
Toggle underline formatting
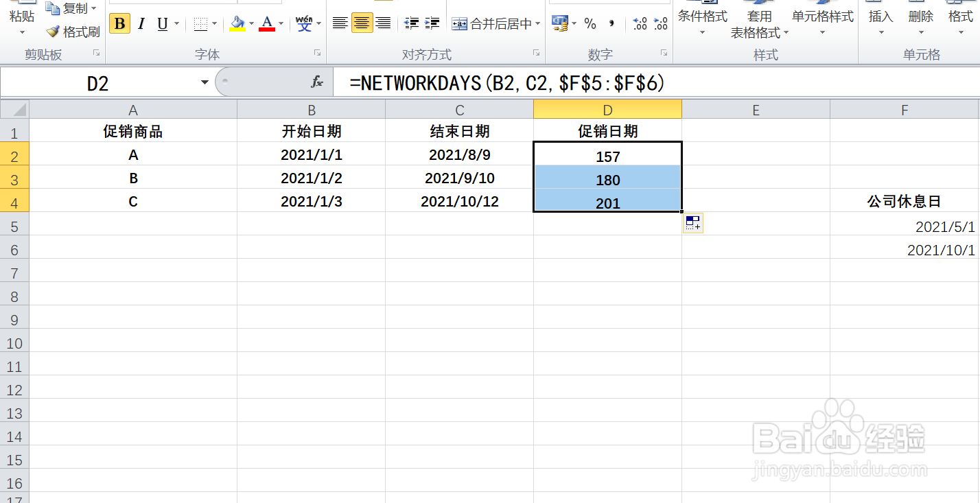(x=163, y=24)
